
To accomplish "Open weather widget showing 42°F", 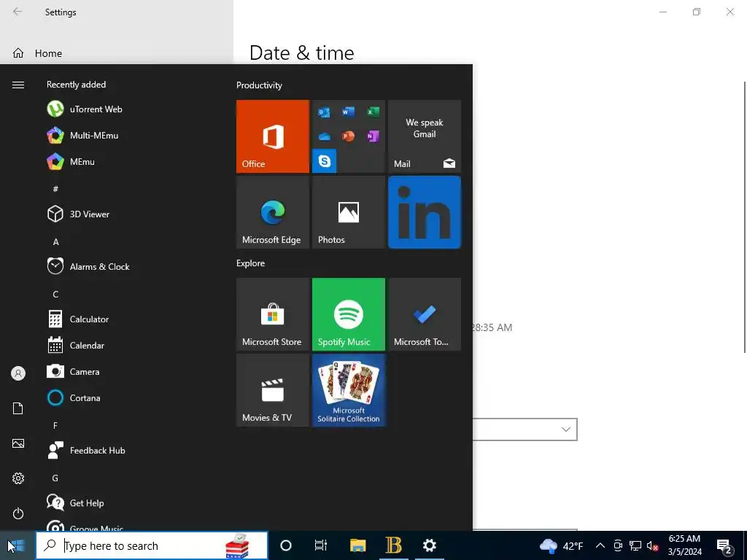I will 561,545.
